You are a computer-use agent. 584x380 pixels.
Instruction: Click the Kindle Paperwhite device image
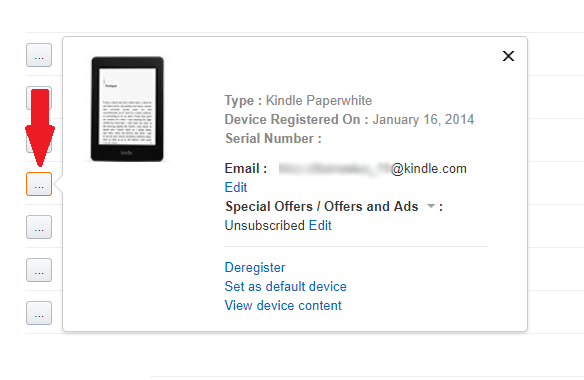pos(127,109)
